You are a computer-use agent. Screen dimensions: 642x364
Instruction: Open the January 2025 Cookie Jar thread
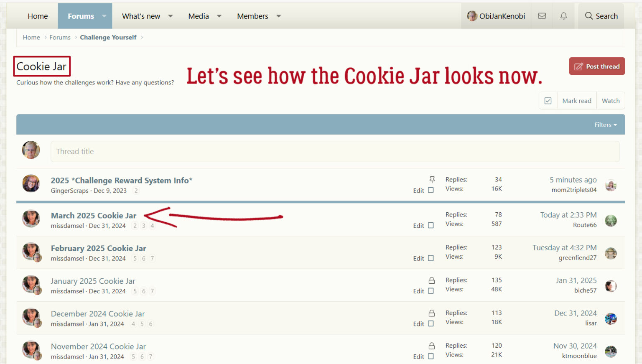pos(93,281)
